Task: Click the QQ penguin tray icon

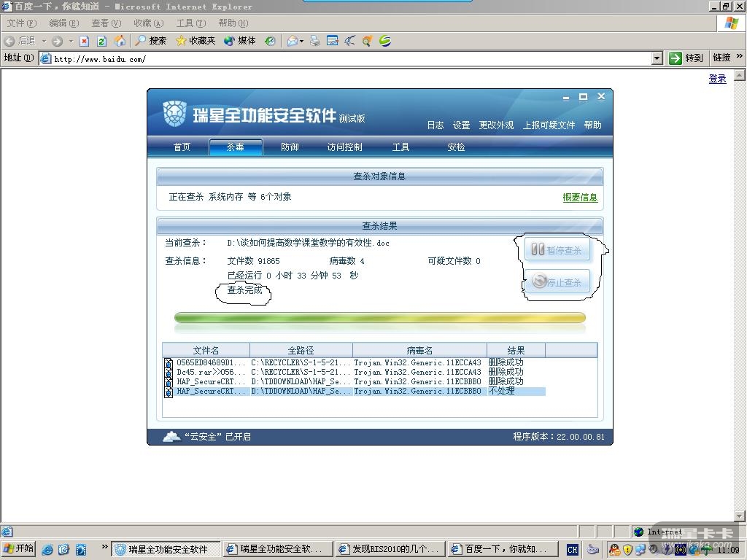Action: point(614,550)
